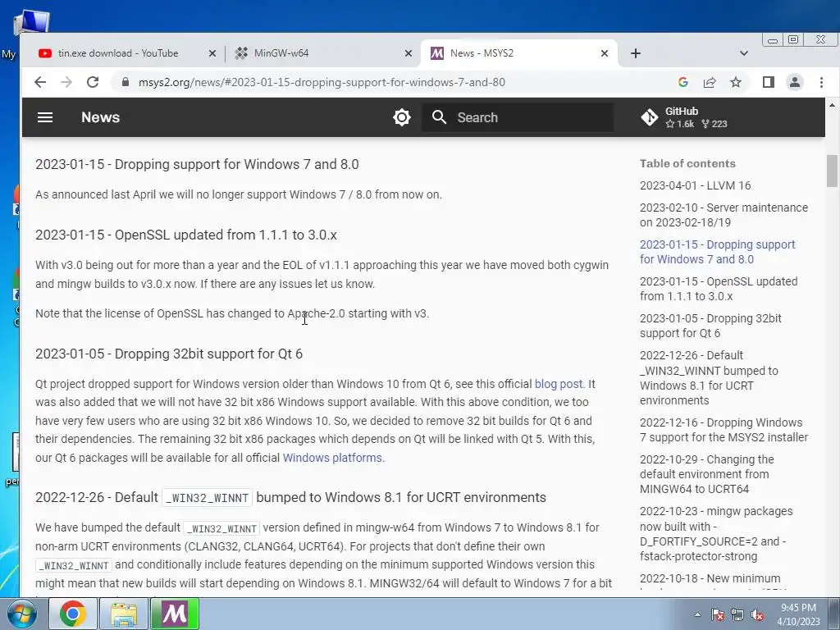This screenshot has width=840, height=630.
Task: Open TOC entry Changing default environment to UCRT64
Action: point(706,474)
